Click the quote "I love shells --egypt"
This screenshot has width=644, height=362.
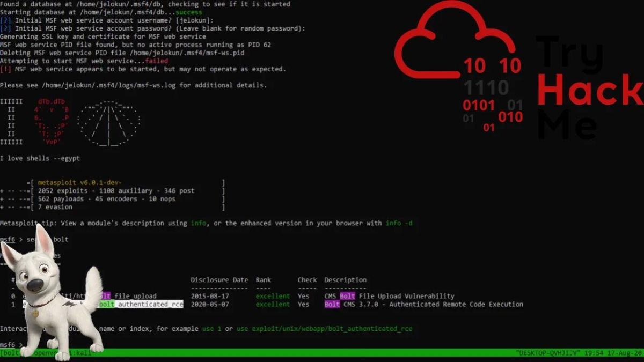click(40, 158)
